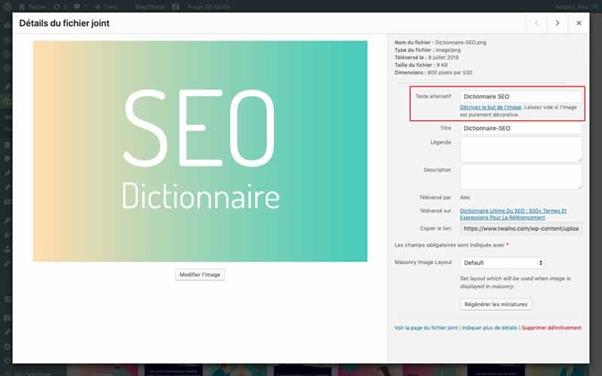Image resolution: width=602 pixels, height=376 pixels.
Task: Click into the Titre input field
Action: (x=521, y=128)
